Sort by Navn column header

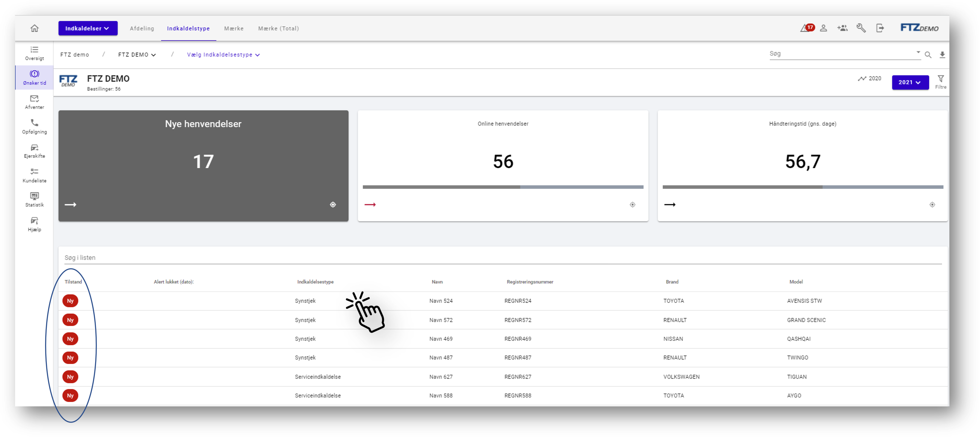point(437,282)
